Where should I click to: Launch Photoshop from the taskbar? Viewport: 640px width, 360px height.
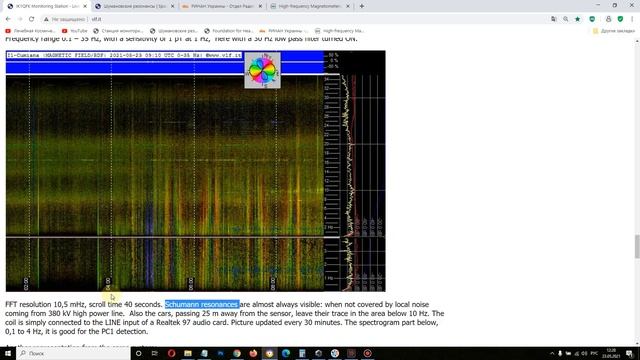point(220,353)
